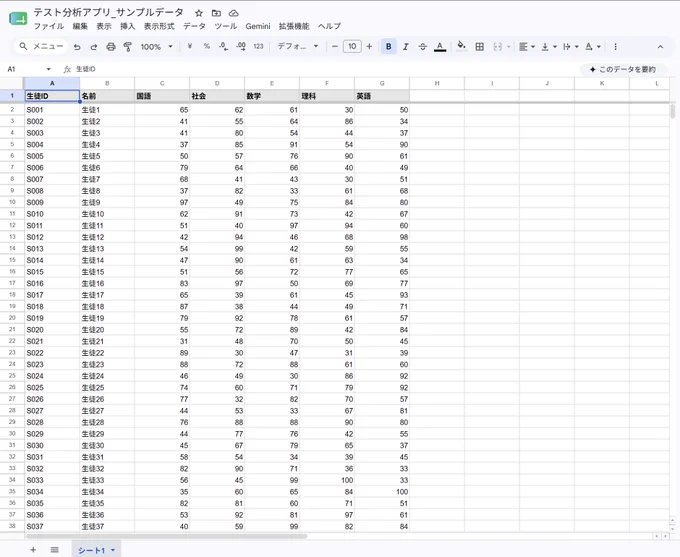
Task: Toggle bold formatting
Action: point(389,46)
